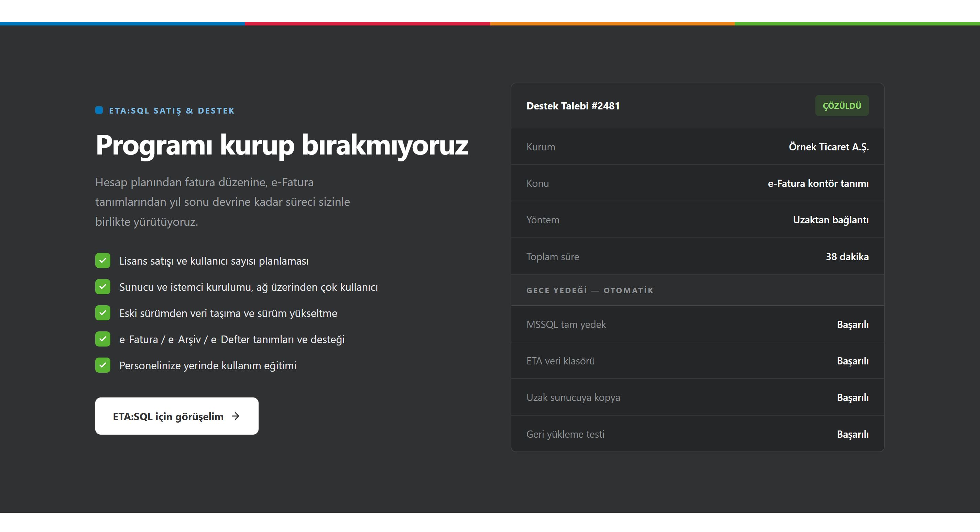Click the 'Kurum' label

click(x=541, y=147)
